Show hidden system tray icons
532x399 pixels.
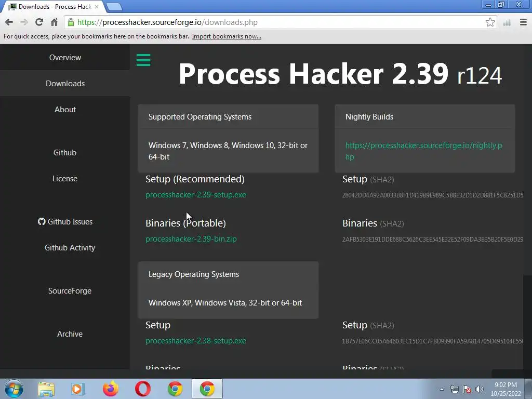[x=442, y=389]
